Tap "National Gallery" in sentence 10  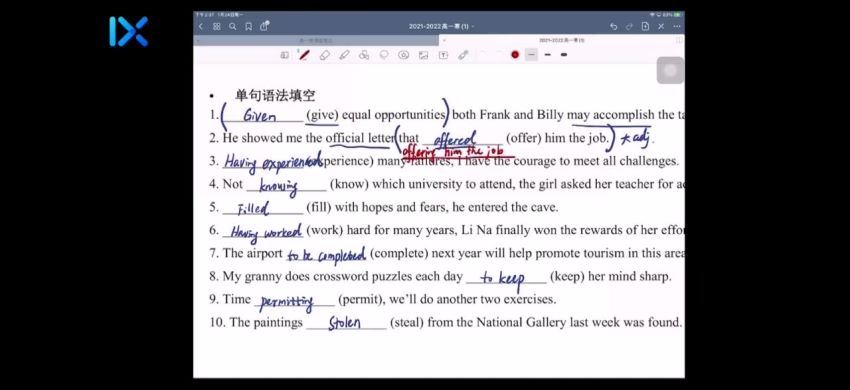click(521, 322)
